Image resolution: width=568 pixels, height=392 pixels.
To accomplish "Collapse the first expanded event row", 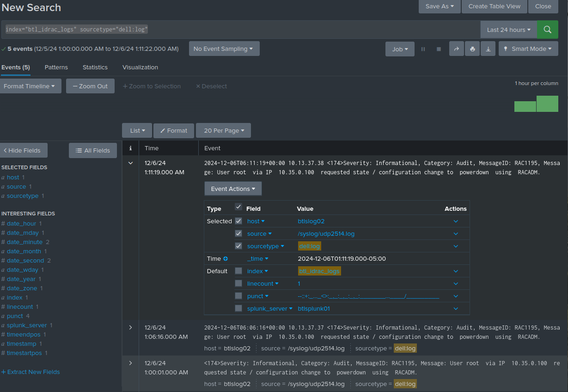I will (x=130, y=163).
